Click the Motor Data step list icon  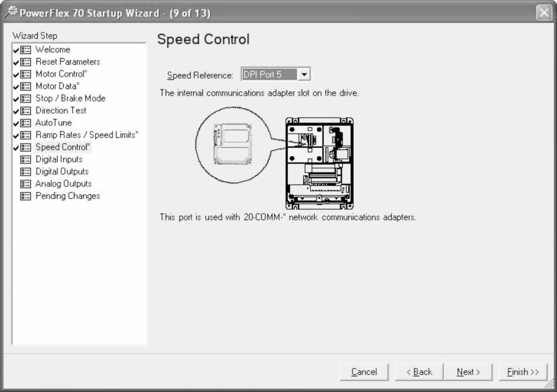click(26, 87)
